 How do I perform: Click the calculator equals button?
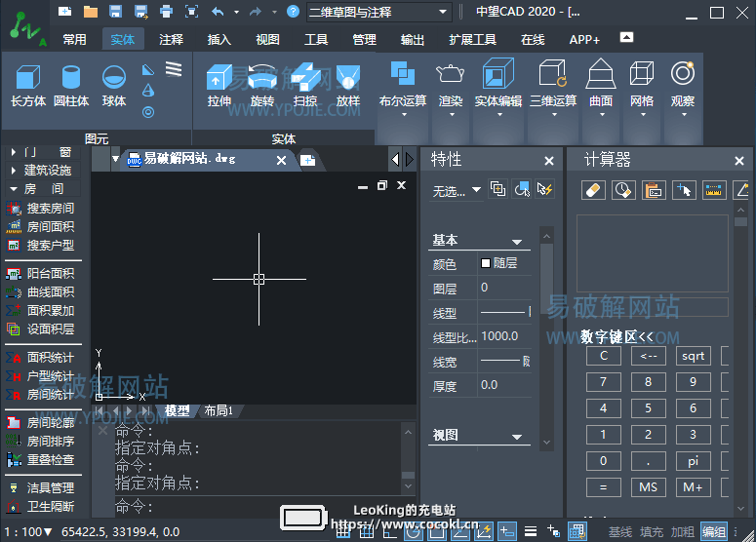click(603, 487)
